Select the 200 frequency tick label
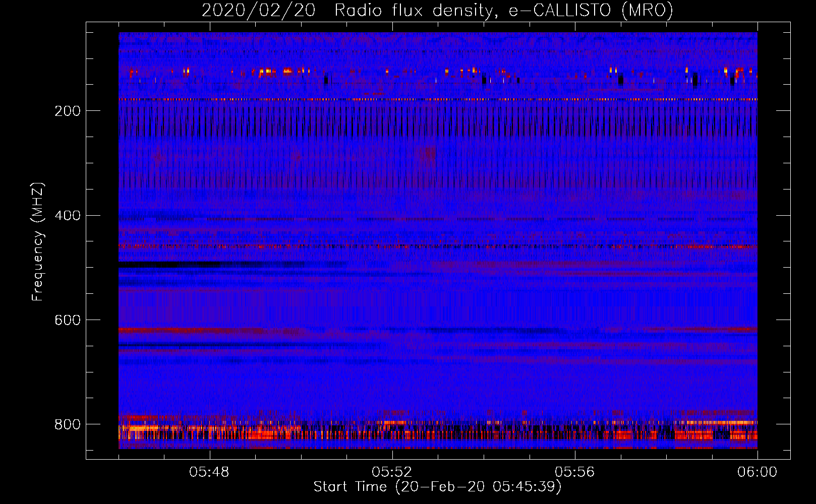Image resolution: width=816 pixels, height=504 pixels. [68, 111]
